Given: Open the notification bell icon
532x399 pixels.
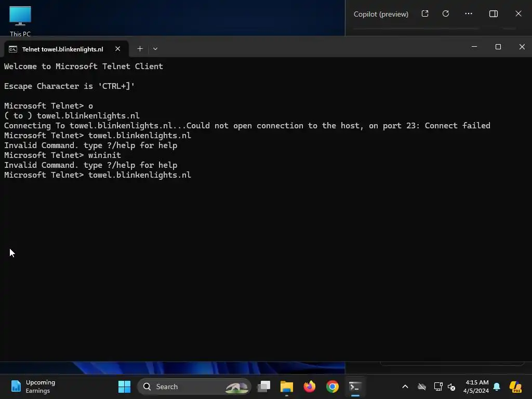Looking at the screenshot, I should point(497,387).
